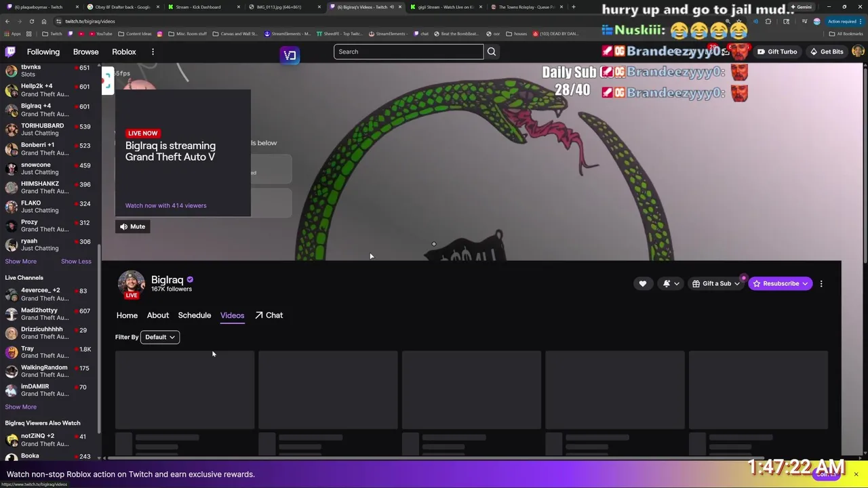Click the search magnifier button
The image size is (868, 488).
(492, 52)
